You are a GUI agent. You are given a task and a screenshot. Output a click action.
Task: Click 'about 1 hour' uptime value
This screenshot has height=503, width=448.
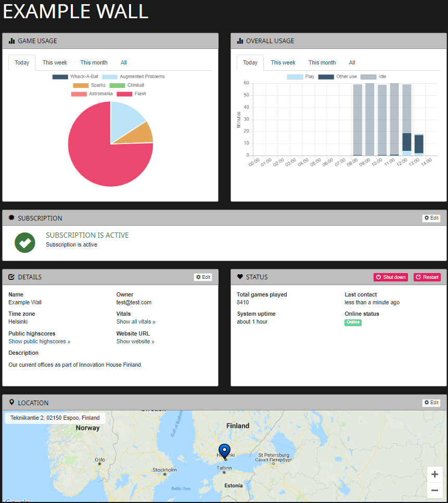[x=252, y=321]
